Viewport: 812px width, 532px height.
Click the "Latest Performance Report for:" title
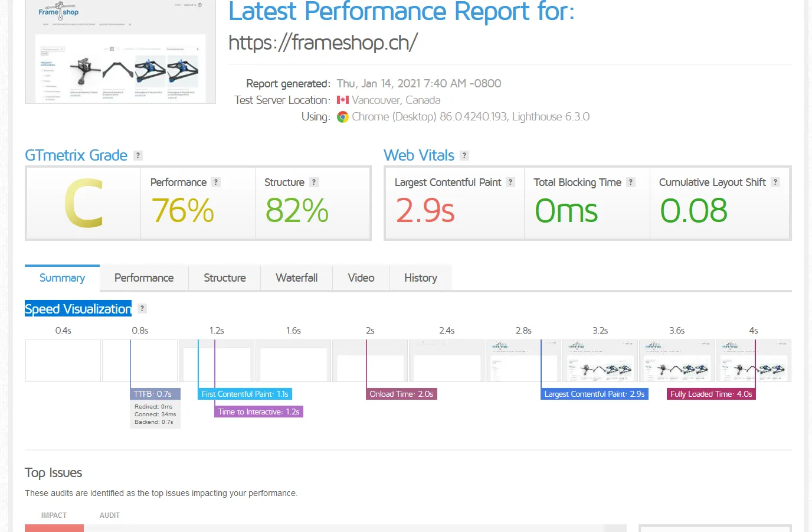(x=401, y=12)
